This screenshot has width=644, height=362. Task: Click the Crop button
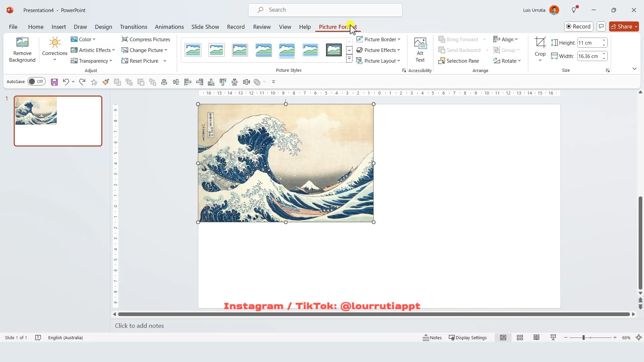pos(540,46)
